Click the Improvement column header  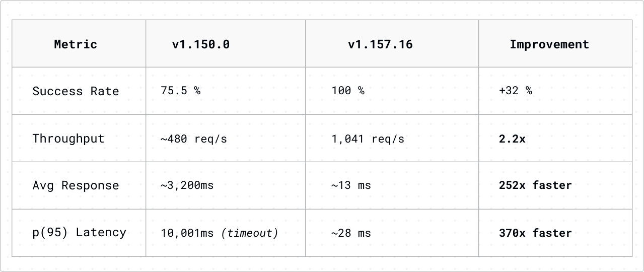point(549,44)
